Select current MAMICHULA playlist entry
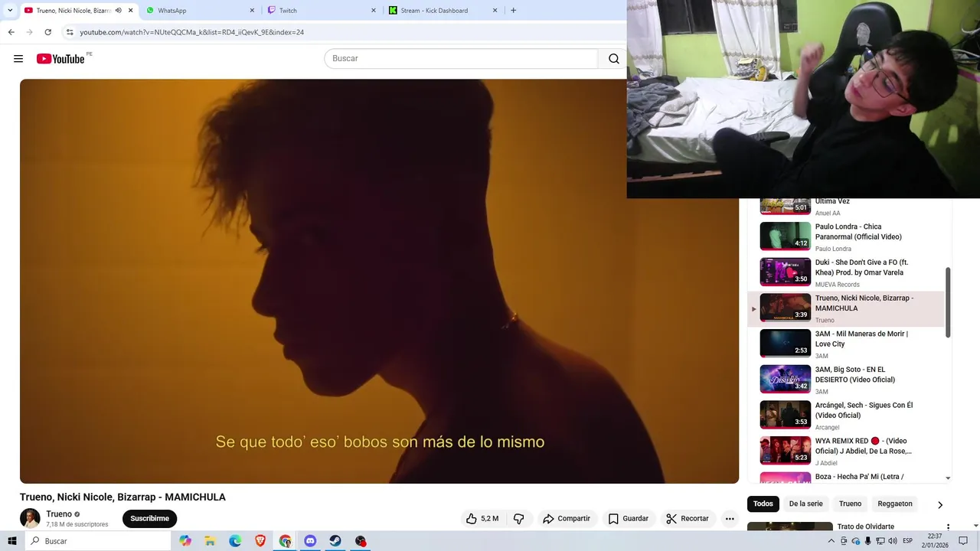Viewport: 980px width, 551px height. (847, 308)
